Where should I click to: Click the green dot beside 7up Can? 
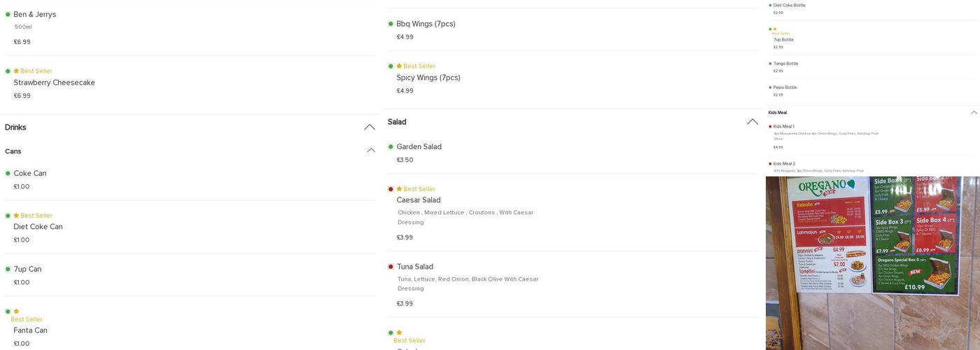tap(8, 269)
